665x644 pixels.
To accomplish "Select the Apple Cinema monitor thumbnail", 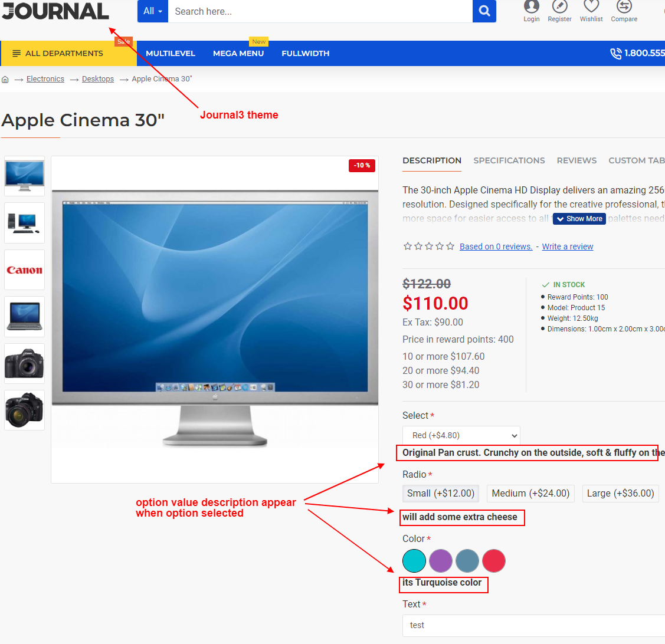I will [x=25, y=176].
